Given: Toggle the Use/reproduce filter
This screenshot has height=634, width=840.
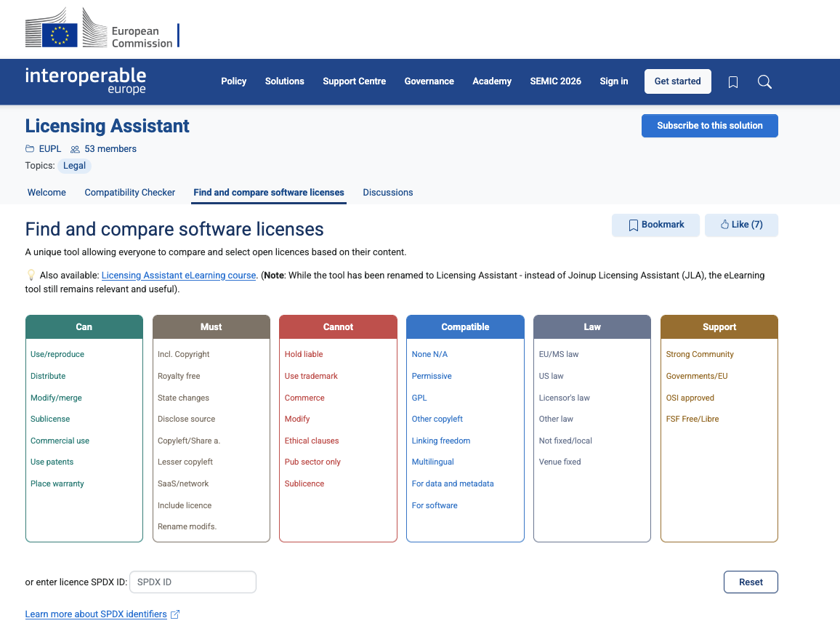Looking at the screenshot, I should [x=57, y=354].
